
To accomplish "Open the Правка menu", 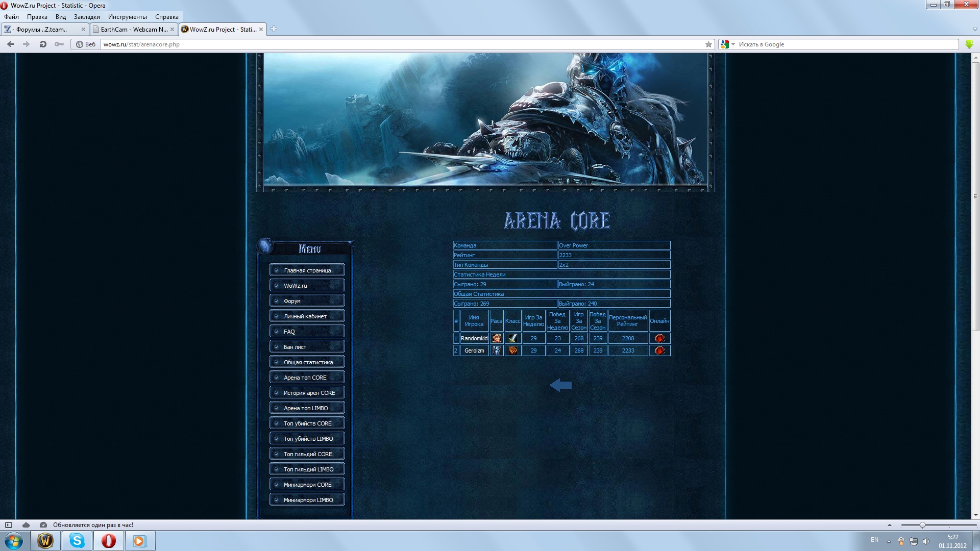I will tap(37, 17).
